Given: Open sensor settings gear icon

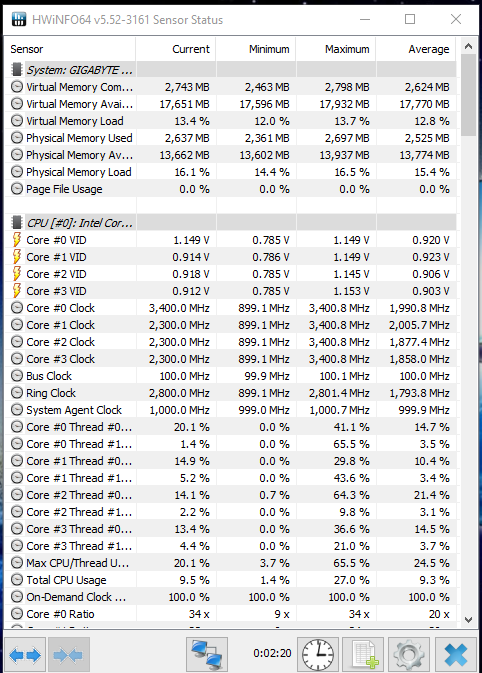Looking at the screenshot, I should 409,655.
